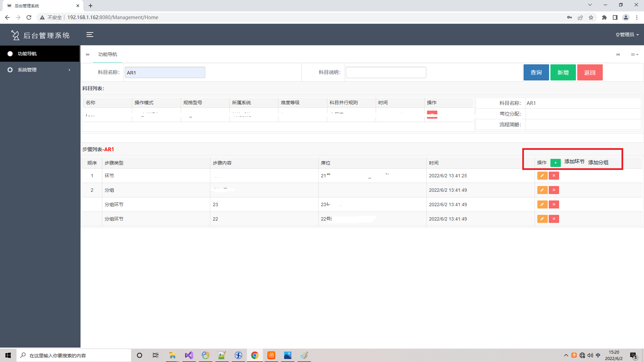The image size is (644, 362).
Task: Click the hamburger menu toggle icon
Action: (90, 35)
